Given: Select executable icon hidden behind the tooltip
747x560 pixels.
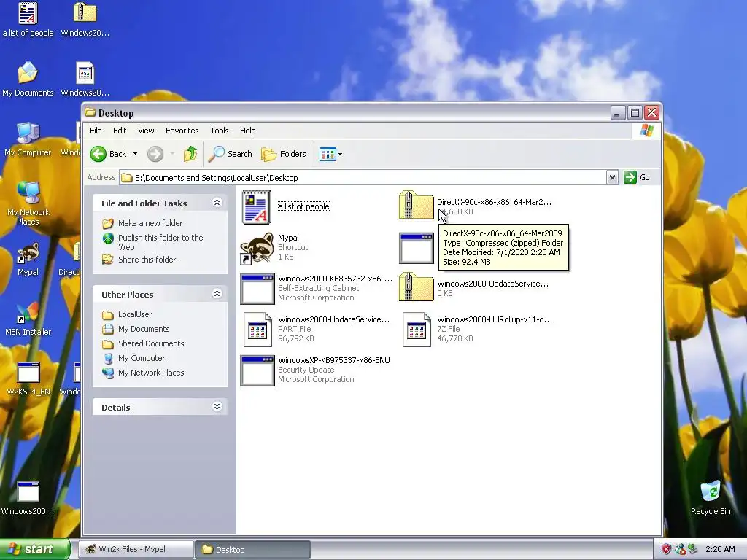Looking at the screenshot, I should click(416, 248).
